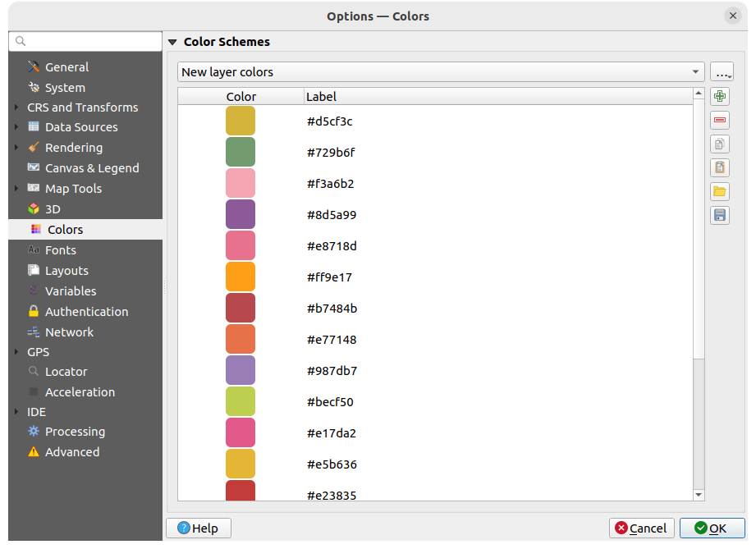The height and width of the screenshot is (549, 756).
Task: Click the search field above settings list
Action: (x=85, y=41)
